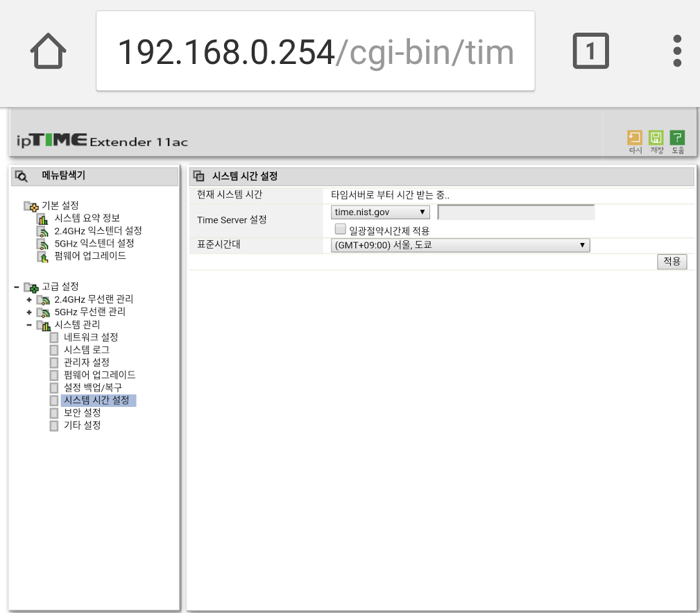Click the 2.4GHz 무선랜 관리 folder icon
The height and width of the screenshot is (613, 700).
43,300
